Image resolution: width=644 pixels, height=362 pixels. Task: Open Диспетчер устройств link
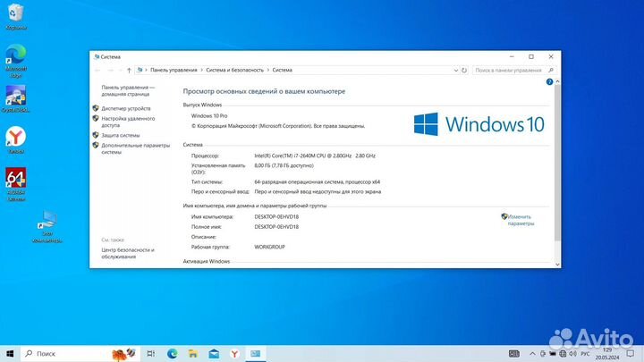coord(126,108)
